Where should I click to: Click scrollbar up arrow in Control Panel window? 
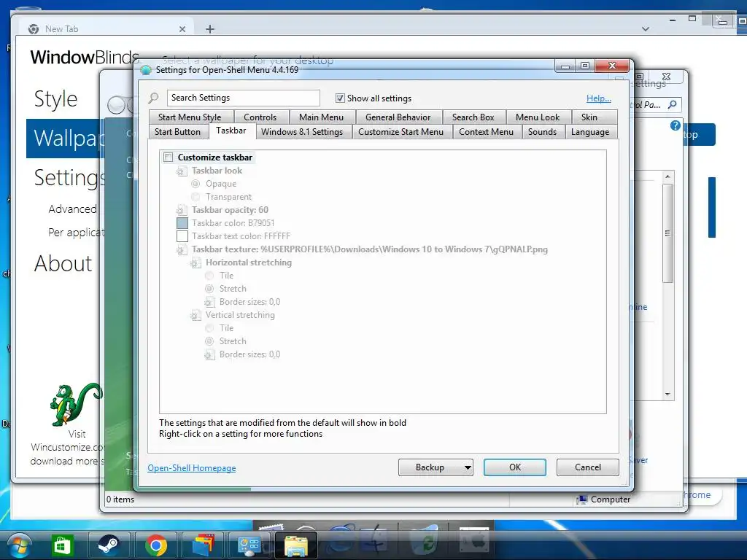[667, 176]
